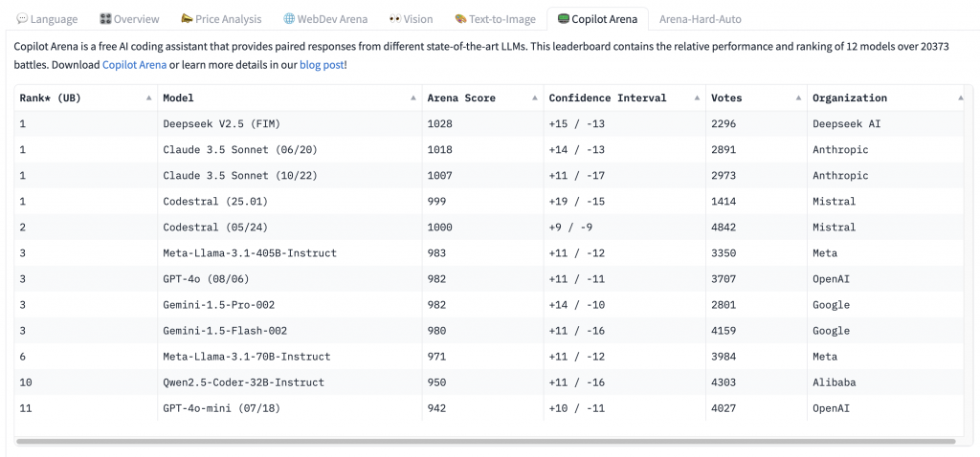Click the arena score 999
This screenshot has height=457, width=980.
(x=436, y=201)
